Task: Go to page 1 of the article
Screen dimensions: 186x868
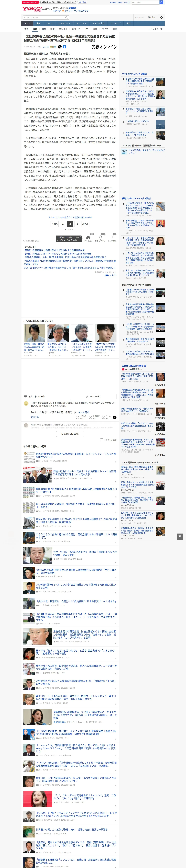Action: tap(63, 224)
